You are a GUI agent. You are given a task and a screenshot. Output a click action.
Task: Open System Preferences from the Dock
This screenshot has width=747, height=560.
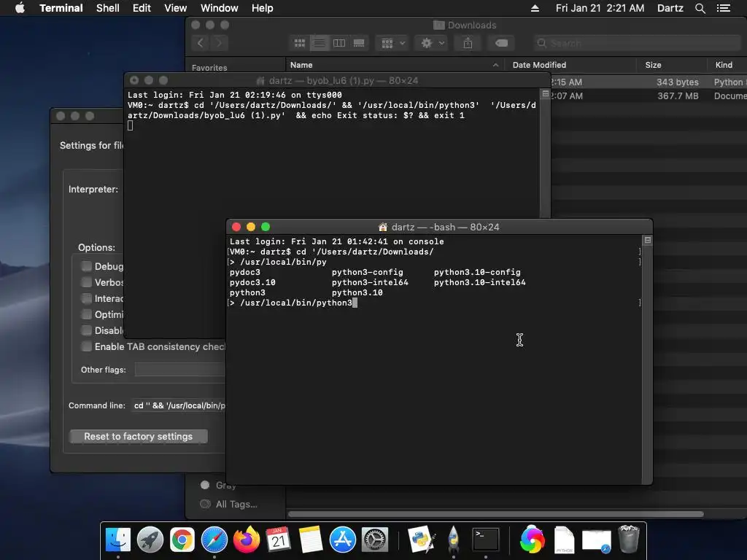[375, 540]
